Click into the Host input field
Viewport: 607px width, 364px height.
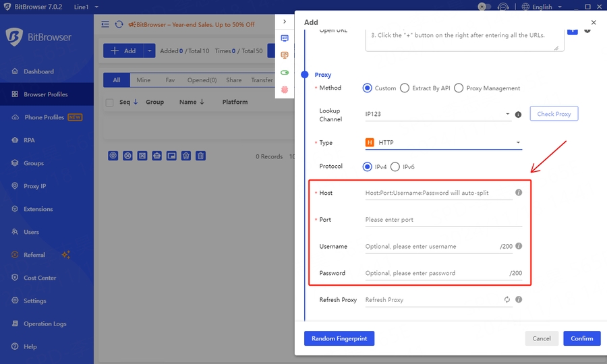[x=437, y=193]
